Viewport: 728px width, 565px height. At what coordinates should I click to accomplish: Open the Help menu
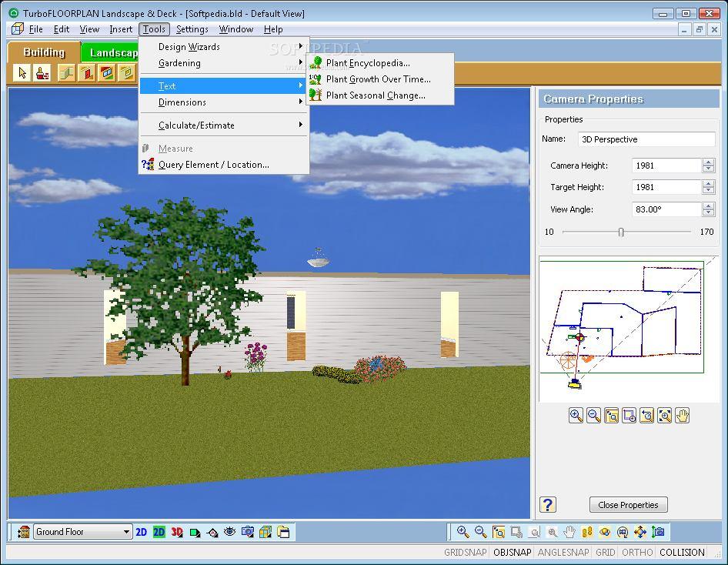273,29
